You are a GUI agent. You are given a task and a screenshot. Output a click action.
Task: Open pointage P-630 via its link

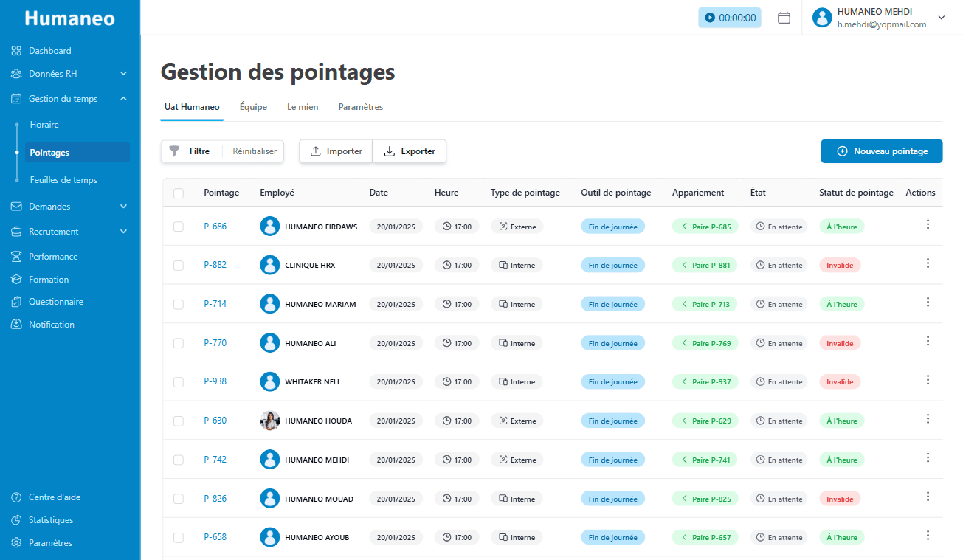point(215,420)
